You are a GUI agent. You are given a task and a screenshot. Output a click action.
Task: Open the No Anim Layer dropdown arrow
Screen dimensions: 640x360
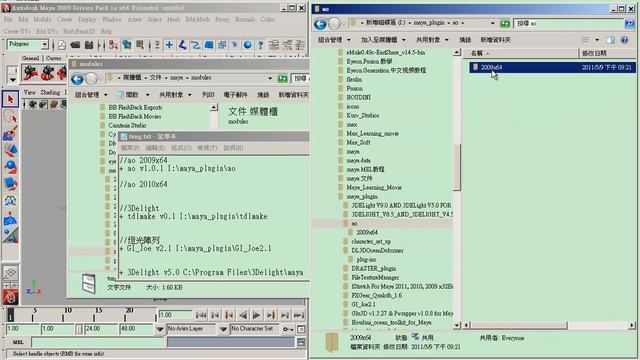[160, 329]
